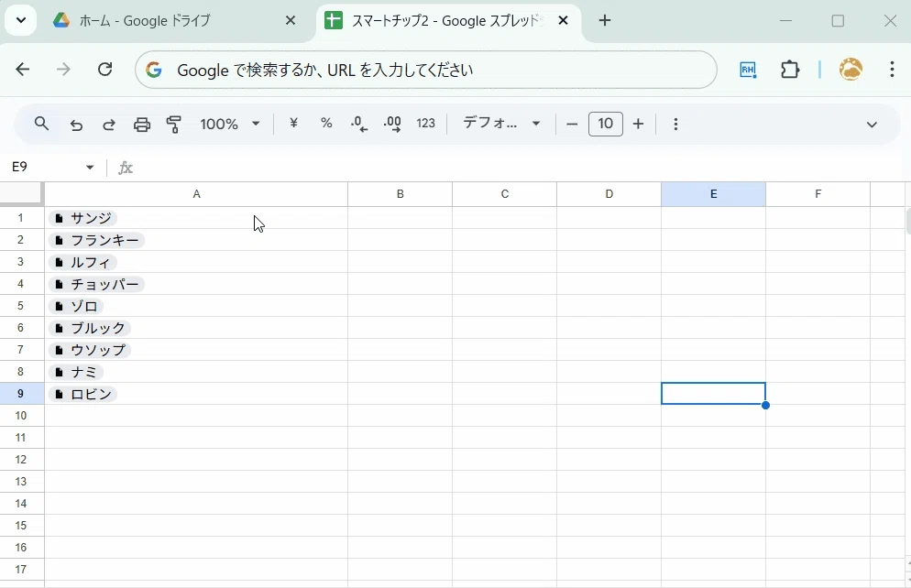Select column C header
Screen dimensions: 911x588
505,194
